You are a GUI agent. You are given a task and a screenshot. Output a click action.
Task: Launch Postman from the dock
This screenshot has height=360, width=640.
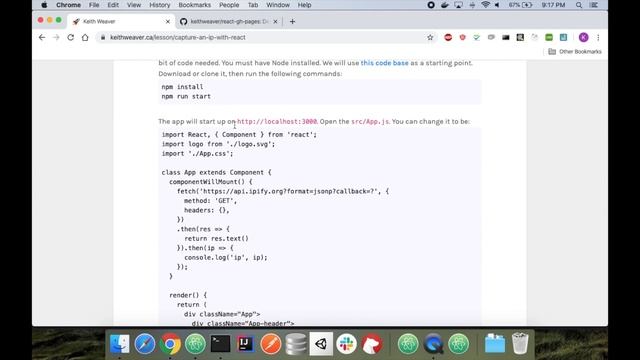271,344
